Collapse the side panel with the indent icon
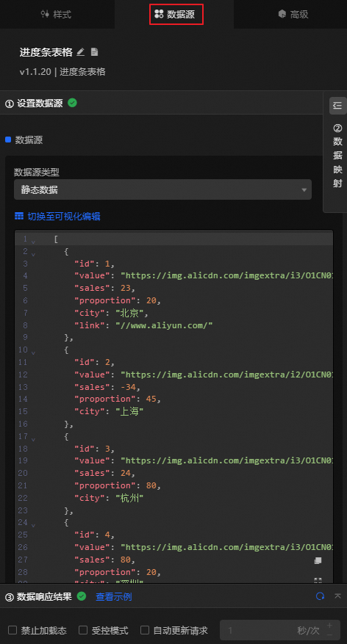Image resolution: width=347 pixels, height=644 pixels. pyautogui.click(x=337, y=106)
